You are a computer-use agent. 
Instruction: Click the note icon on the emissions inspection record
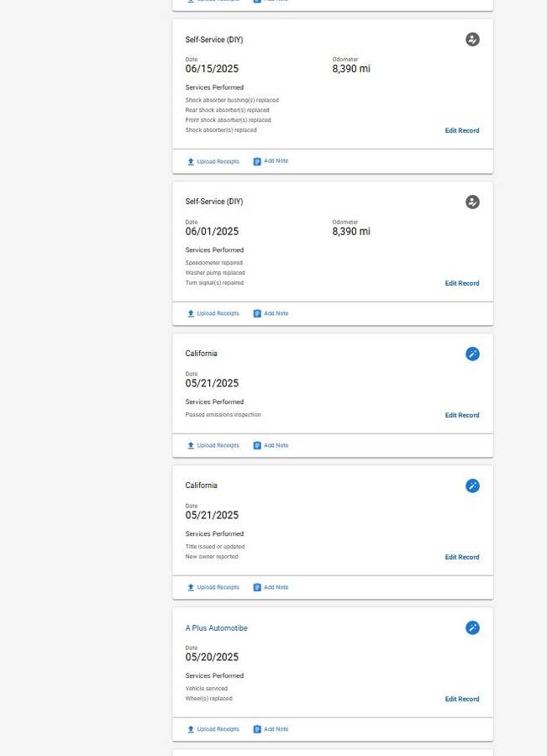[x=257, y=445]
